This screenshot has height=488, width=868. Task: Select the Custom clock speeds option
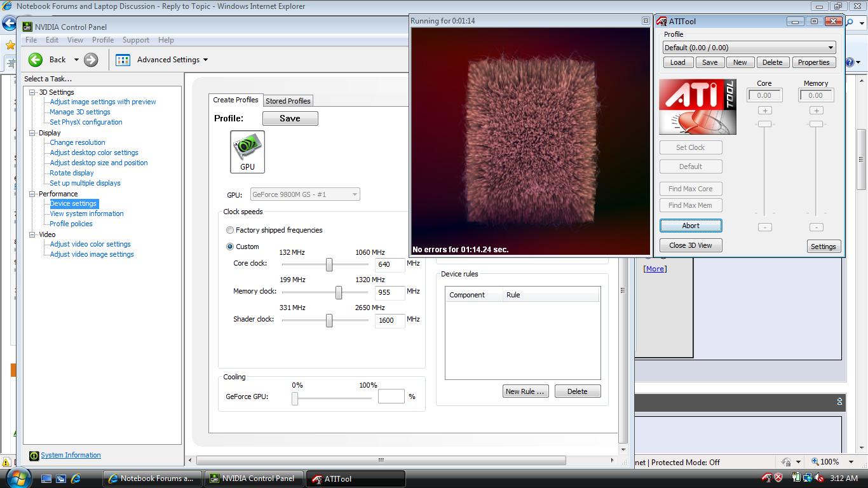[x=230, y=247]
